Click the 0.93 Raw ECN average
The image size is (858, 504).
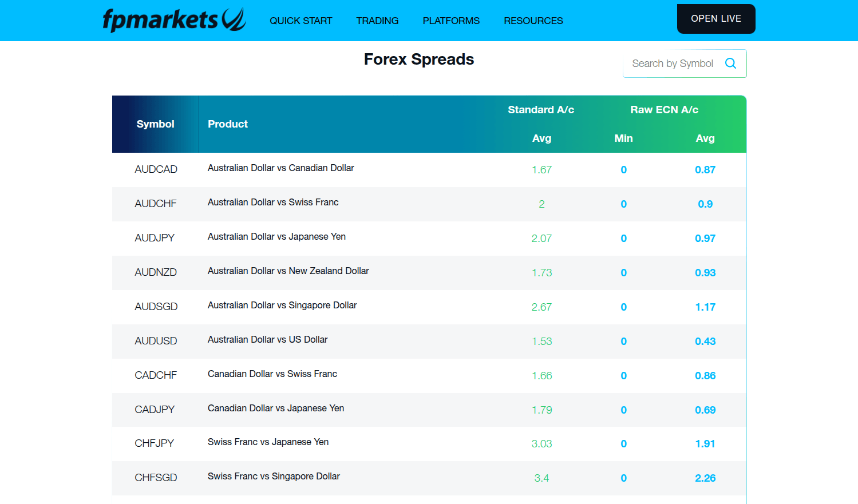pyautogui.click(x=705, y=273)
